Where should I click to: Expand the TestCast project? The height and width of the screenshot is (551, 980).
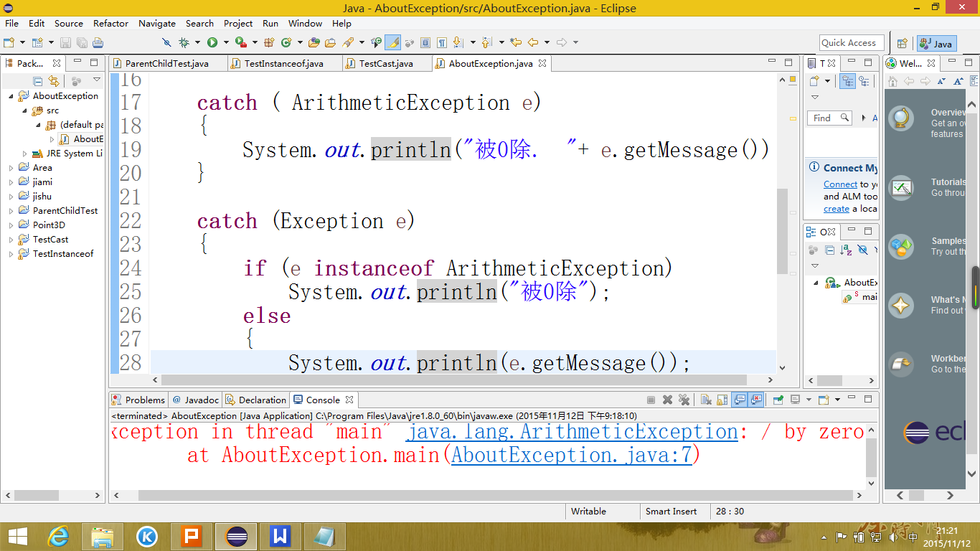click(x=11, y=240)
